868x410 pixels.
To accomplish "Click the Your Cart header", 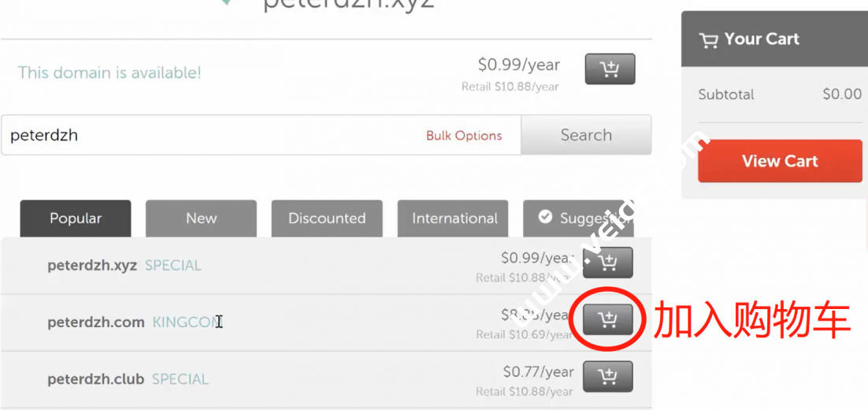I will point(762,39).
